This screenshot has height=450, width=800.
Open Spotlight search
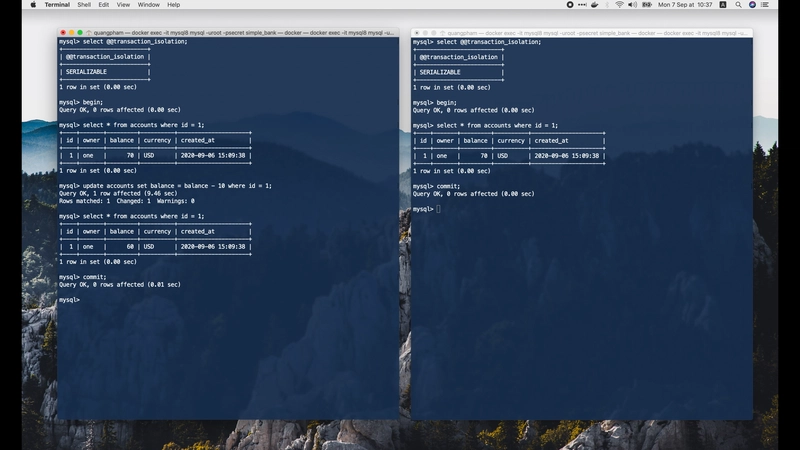pyautogui.click(x=738, y=5)
